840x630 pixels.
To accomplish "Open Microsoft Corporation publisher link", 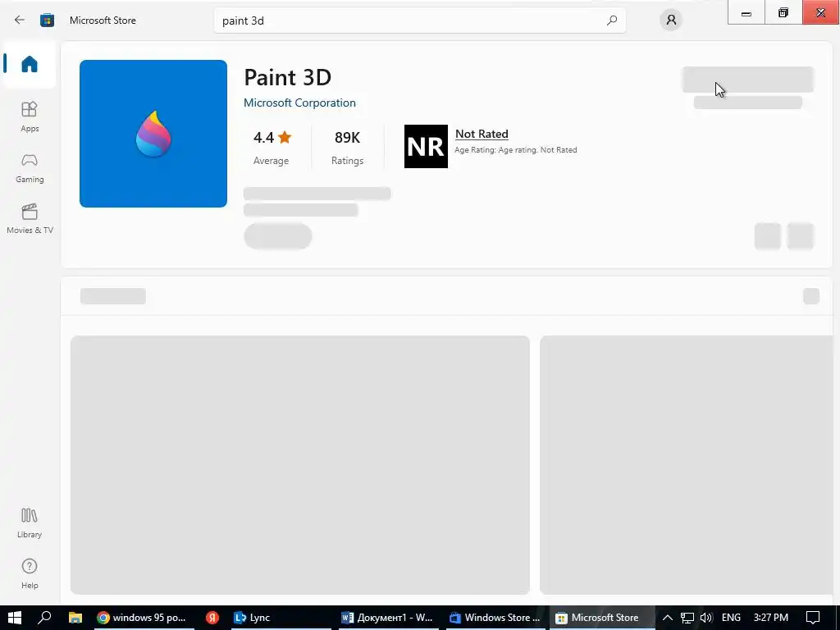I will (299, 103).
